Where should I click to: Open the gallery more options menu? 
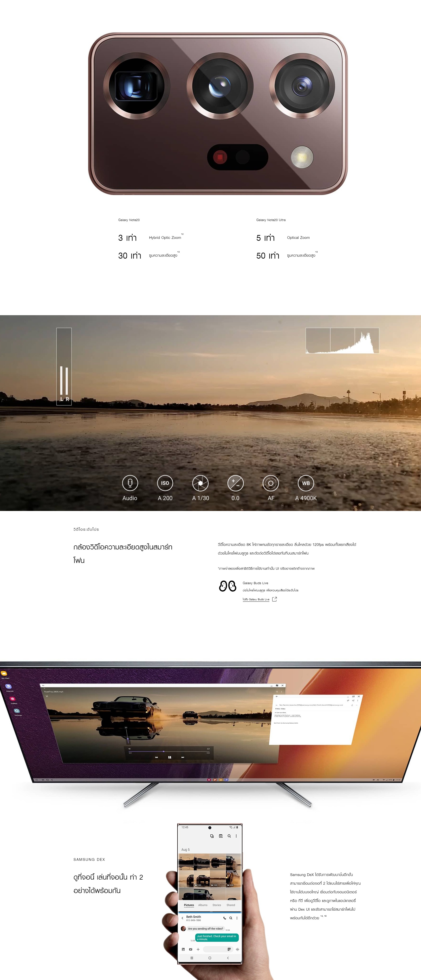(x=236, y=836)
